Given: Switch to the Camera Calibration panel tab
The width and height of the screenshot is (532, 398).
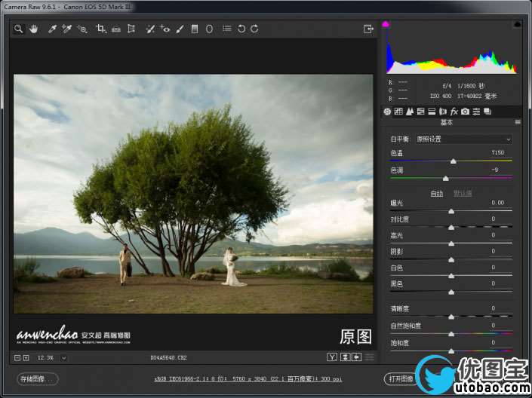Looking at the screenshot, I should [465, 112].
